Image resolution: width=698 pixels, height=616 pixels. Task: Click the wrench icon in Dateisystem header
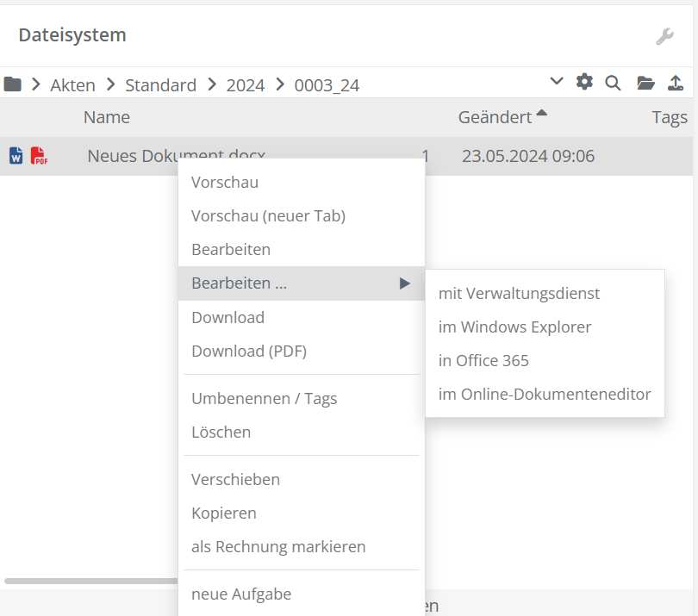[664, 36]
